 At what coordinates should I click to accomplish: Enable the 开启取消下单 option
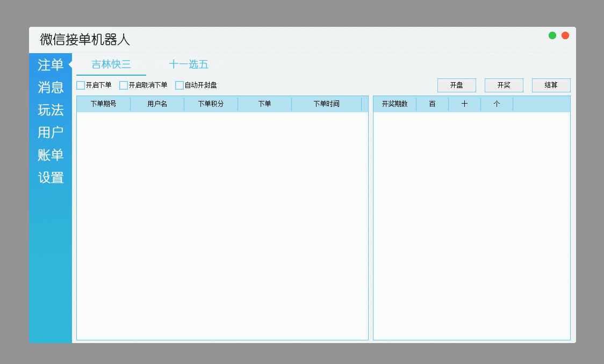(124, 85)
